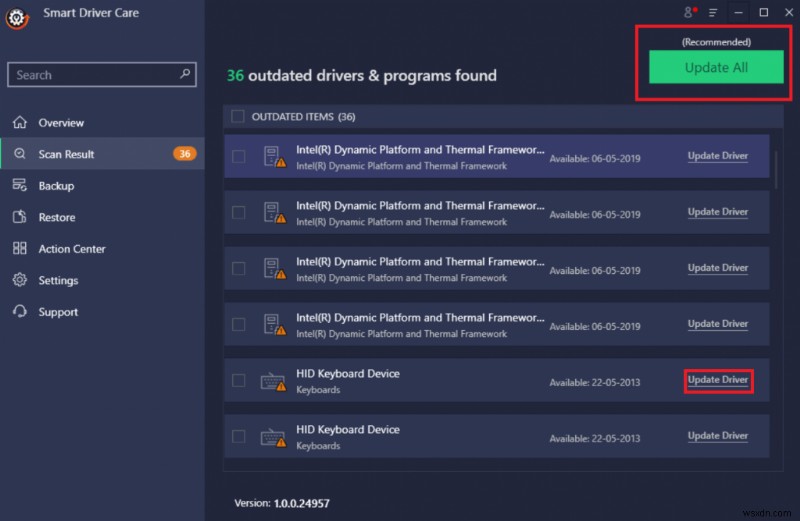Click the last HID Keyboard Device icon
Screen dimensions: 800x521
(x=273, y=437)
